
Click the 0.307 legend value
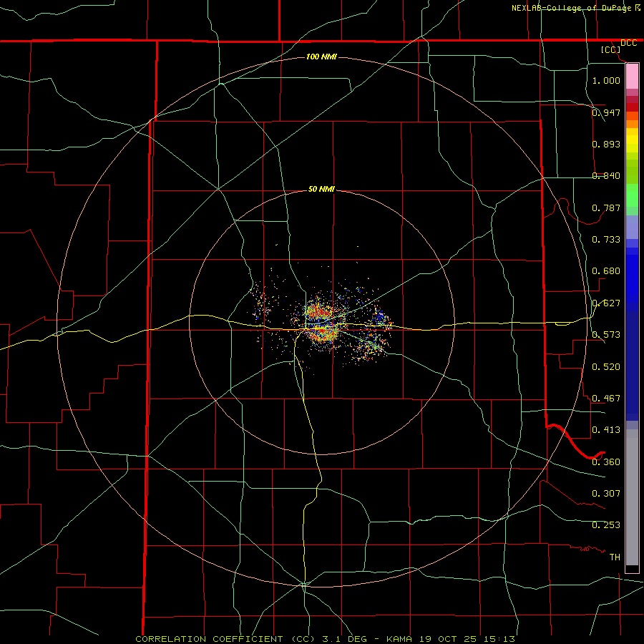pyautogui.click(x=606, y=494)
